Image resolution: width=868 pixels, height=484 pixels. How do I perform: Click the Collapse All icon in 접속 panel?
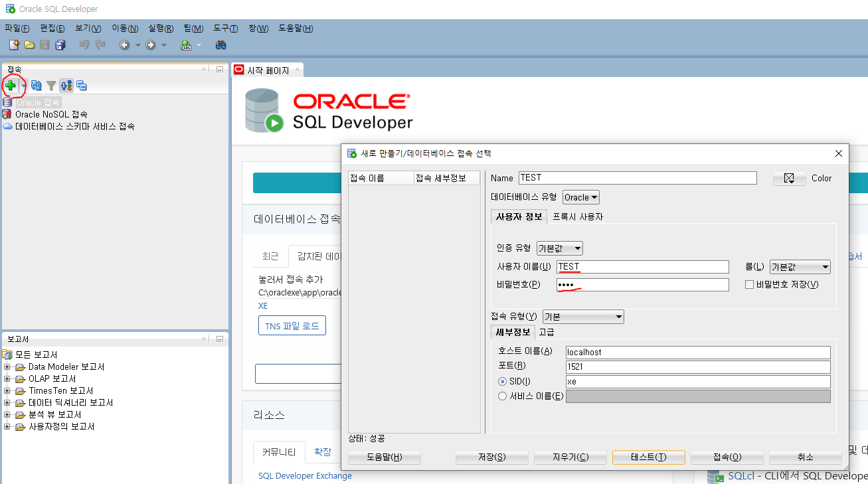click(x=82, y=86)
